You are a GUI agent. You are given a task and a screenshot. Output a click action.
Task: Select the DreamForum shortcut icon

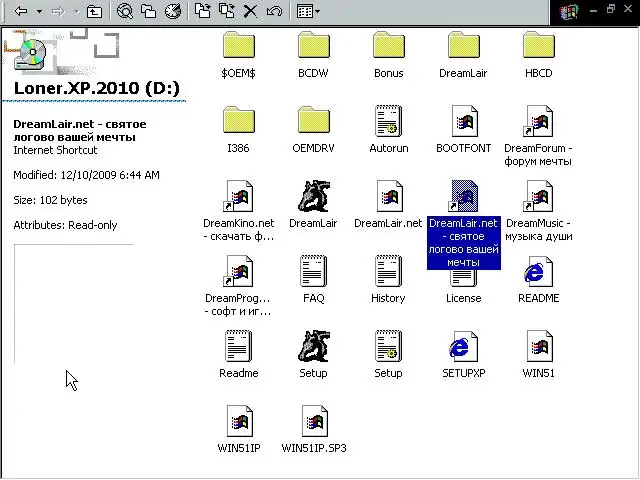coord(538,136)
